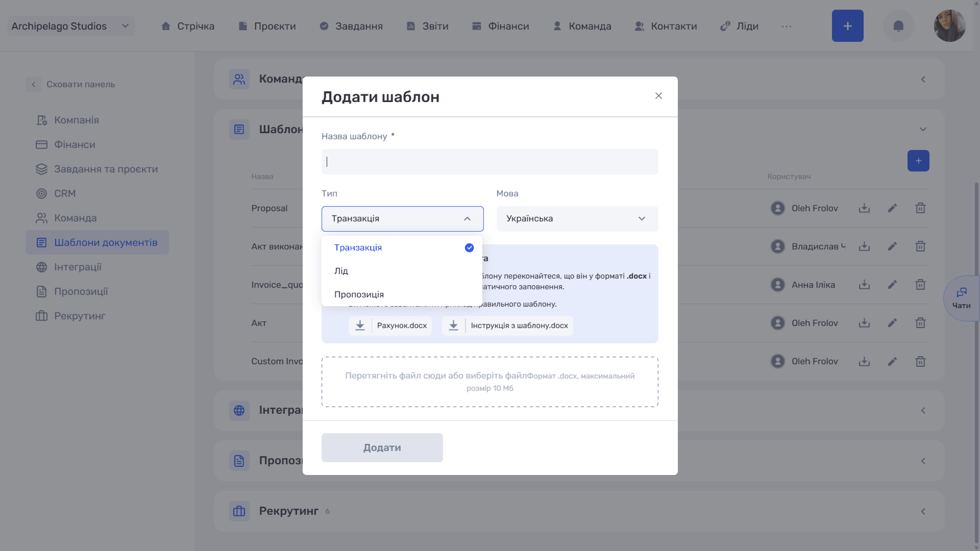Open the Archipelago Studios workspace switcher

point(71,26)
